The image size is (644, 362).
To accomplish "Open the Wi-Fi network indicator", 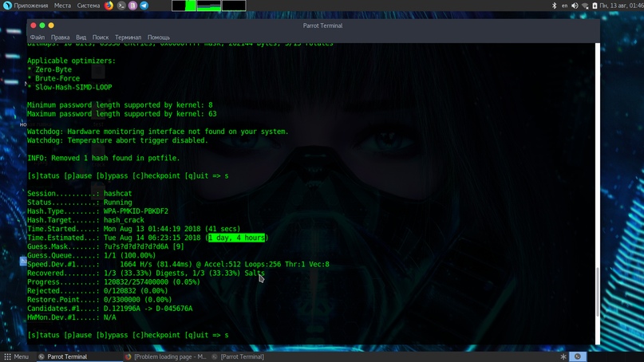I will pyautogui.click(x=585, y=6).
